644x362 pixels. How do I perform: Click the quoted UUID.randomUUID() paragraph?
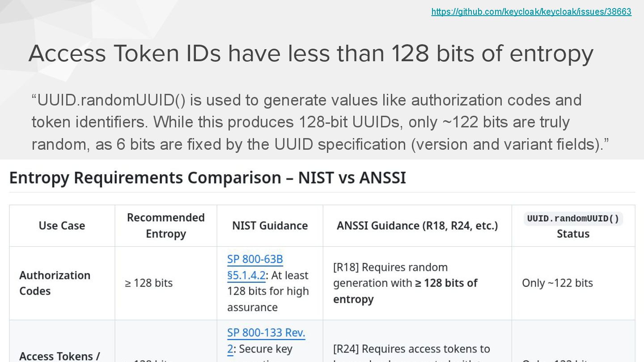320,122
